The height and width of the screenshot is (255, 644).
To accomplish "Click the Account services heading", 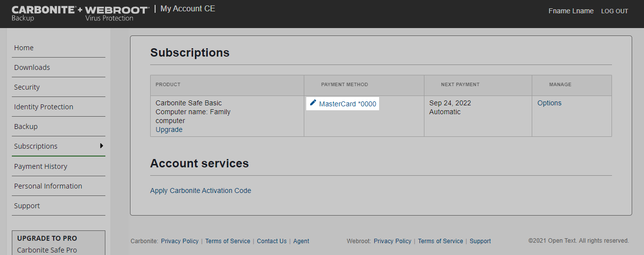I will coord(199,163).
